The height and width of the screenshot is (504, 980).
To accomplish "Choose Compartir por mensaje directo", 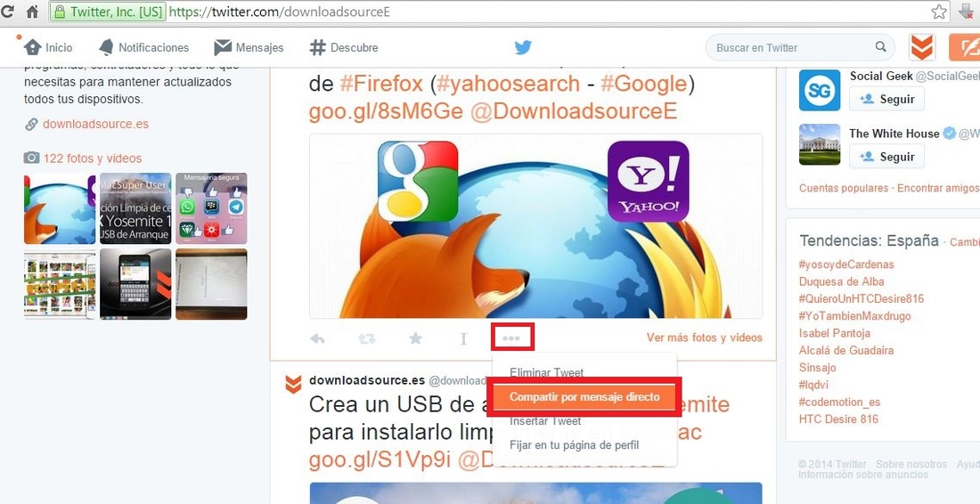I will pyautogui.click(x=584, y=396).
